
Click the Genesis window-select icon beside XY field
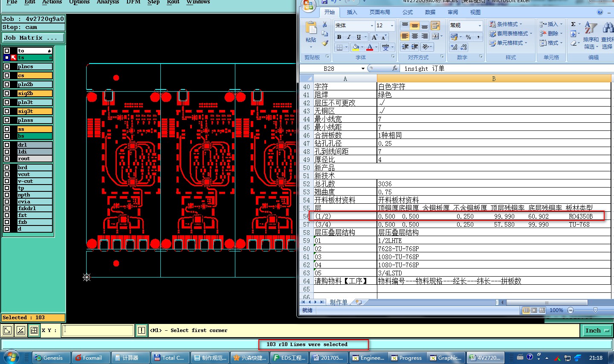coord(7,330)
